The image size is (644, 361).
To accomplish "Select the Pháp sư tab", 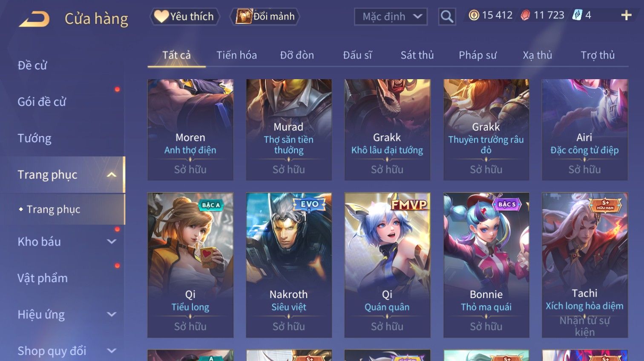I will click(477, 55).
